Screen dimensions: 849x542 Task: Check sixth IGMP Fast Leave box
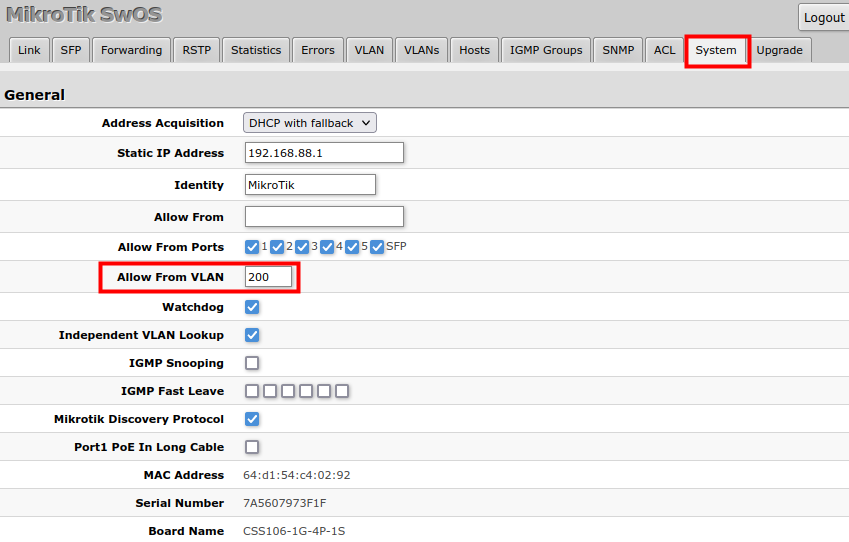click(x=342, y=391)
